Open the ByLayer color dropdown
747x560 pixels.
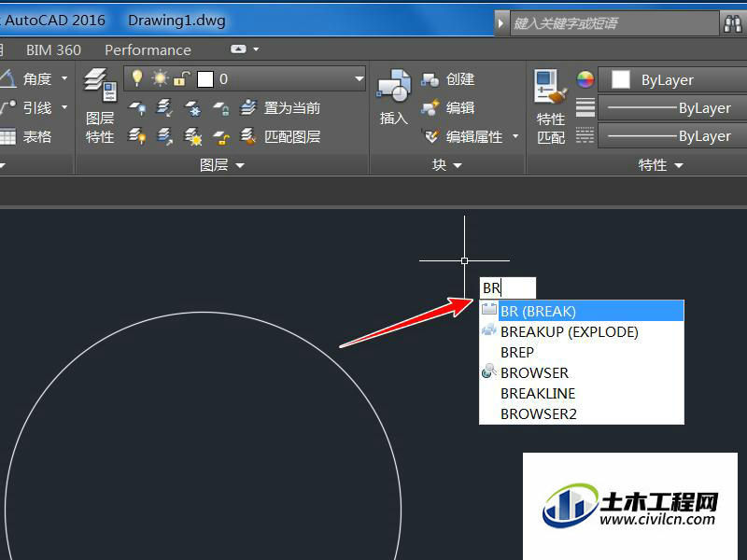click(x=672, y=79)
